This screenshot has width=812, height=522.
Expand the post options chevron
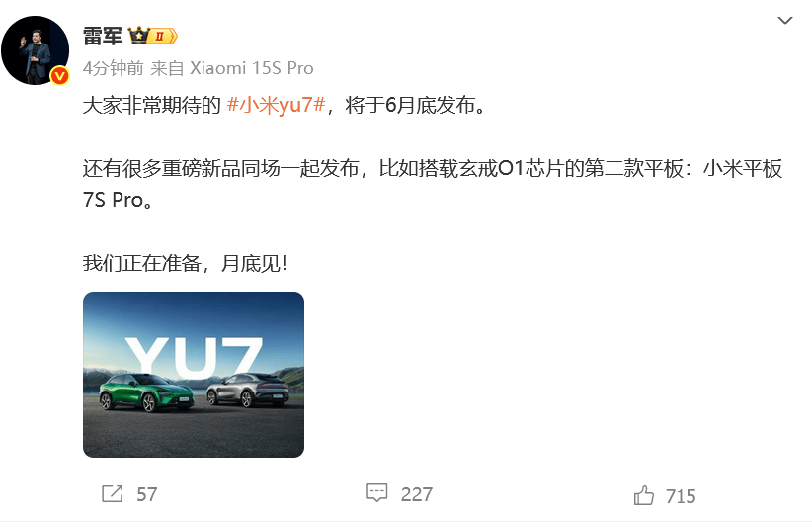tap(785, 20)
